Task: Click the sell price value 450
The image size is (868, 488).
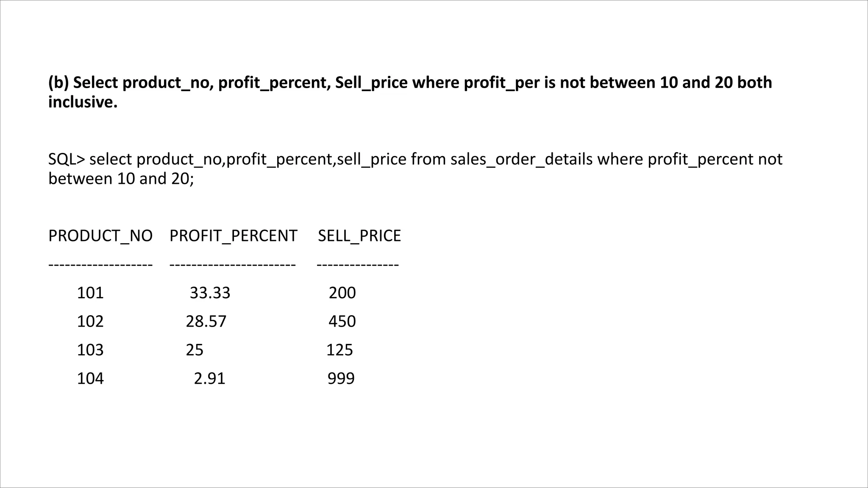Action: point(342,322)
